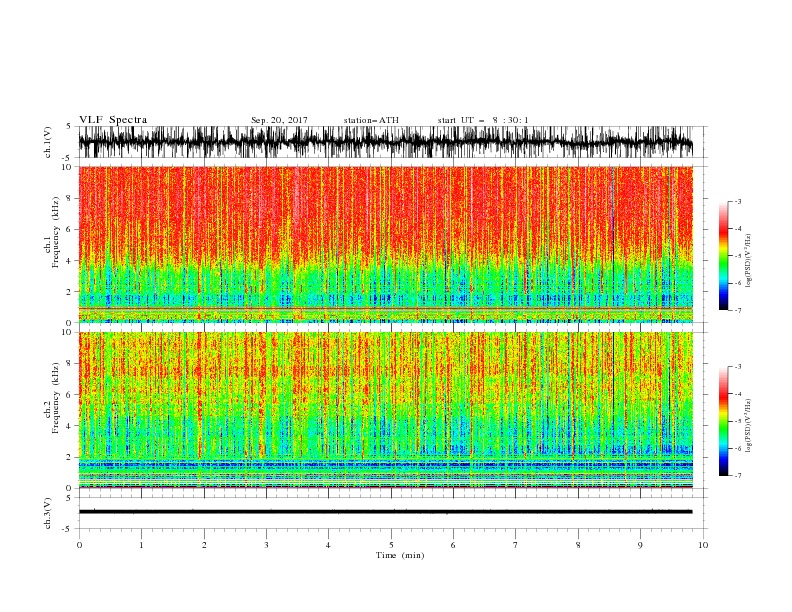
Task: Click the ch.1 frequency tick label '2'
Action: tap(69, 292)
